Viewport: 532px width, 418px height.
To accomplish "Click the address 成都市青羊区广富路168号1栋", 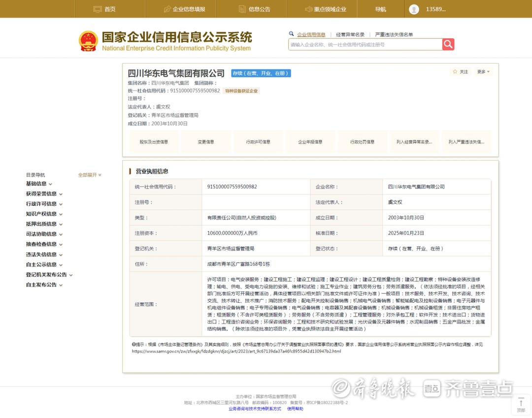I will pos(238,264).
